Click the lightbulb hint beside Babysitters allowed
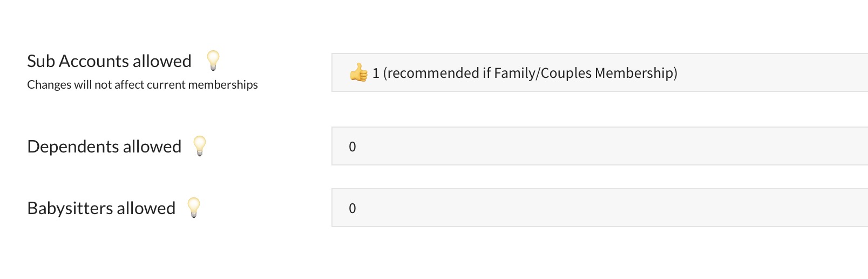This screenshot has height=279, width=868. pyautogui.click(x=194, y=207)
